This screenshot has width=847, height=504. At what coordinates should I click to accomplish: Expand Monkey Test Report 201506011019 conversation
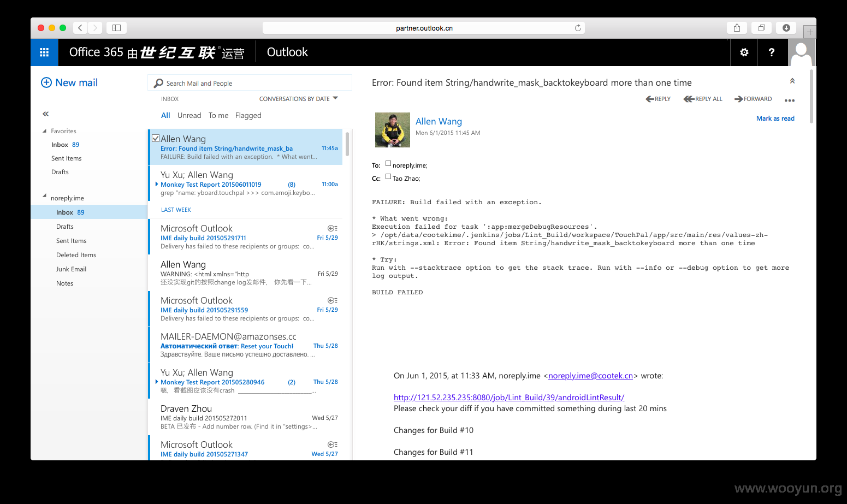click(x=157, y=184)
